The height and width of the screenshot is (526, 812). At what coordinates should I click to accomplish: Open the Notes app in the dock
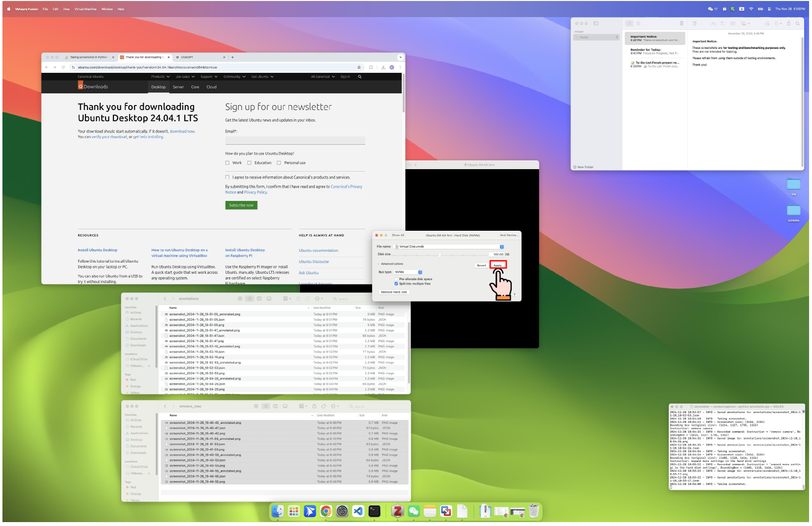click(x=430, y=511)
